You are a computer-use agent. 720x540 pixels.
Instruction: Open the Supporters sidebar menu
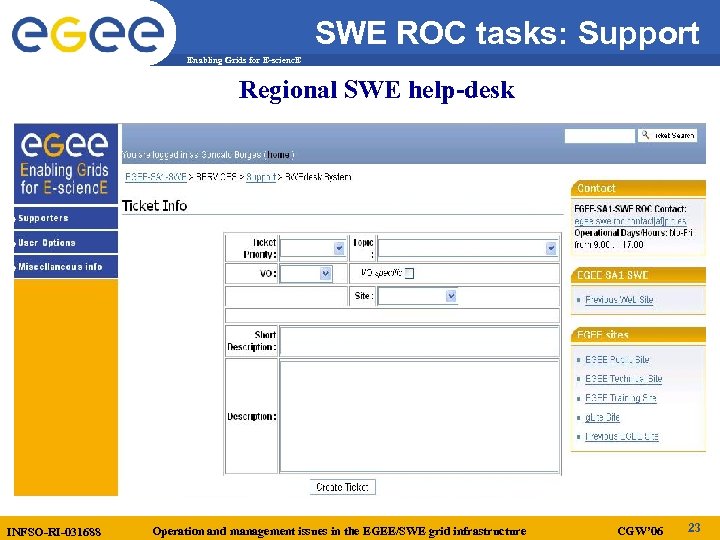coord(66,218)
